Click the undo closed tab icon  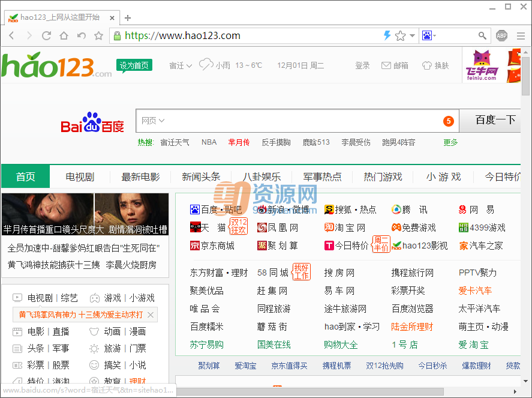pyautogui.click(x=82, y=35)
